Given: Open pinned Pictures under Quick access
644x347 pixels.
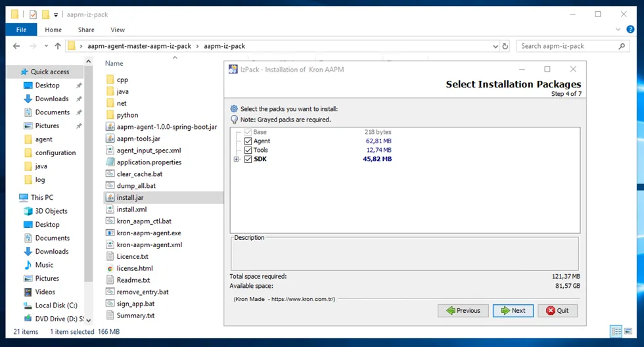Looking at the screenshot, I should [47, 126].
